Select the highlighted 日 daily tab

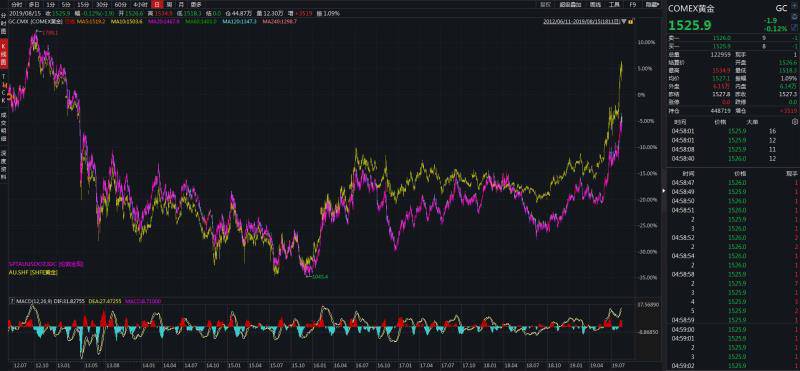pyautogui.click(x=157, y=4)
